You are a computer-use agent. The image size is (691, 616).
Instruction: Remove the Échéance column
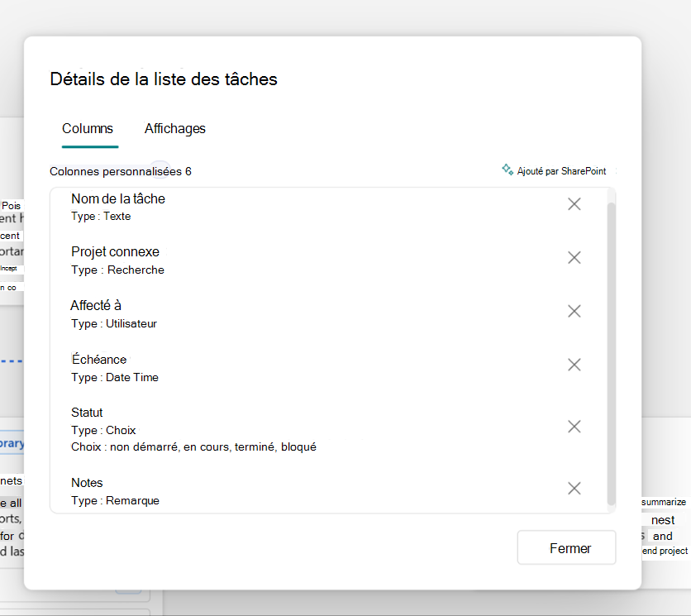click(574, 365)
